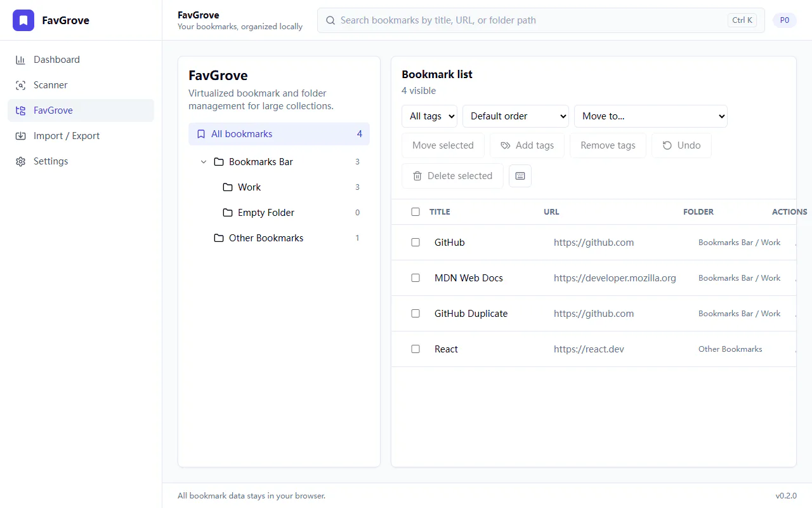Focus the bookmark search field
The height and width of the screenshot is (508, 812).
point(541,20)
